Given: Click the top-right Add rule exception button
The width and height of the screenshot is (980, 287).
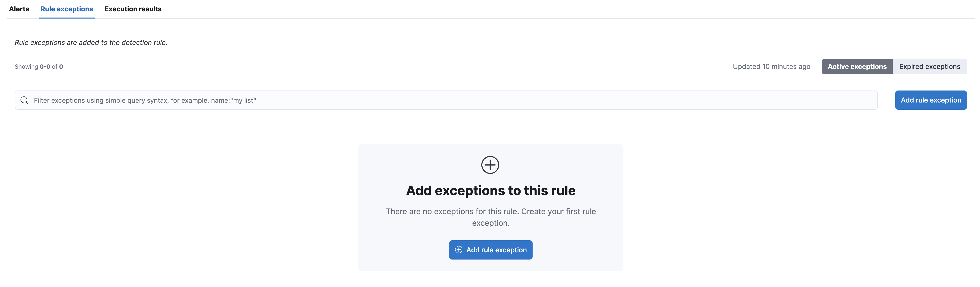Looking at the screenshot, I should point(931,100).
